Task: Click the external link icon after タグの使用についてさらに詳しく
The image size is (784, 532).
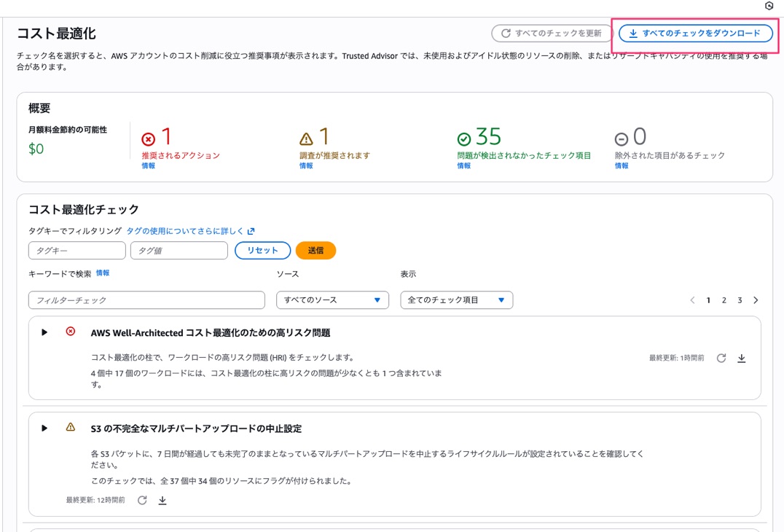Action: click(x=251, y=230)
